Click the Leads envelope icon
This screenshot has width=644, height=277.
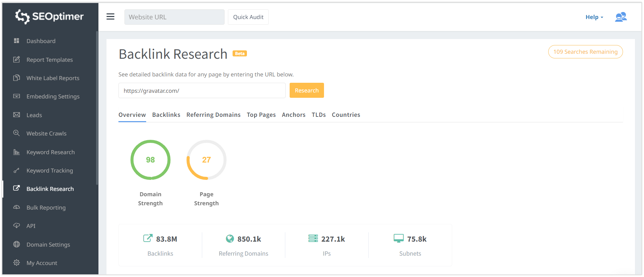(x=16, y=115)
